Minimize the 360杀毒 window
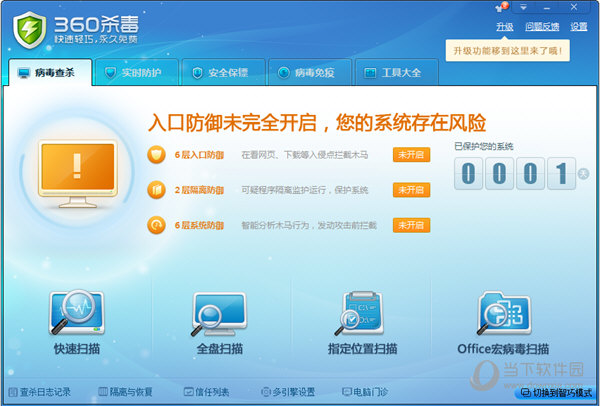This screenshot has width=600, height=406. (x=546, y=7)
